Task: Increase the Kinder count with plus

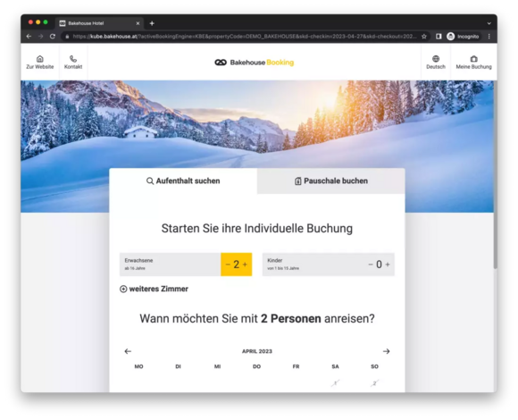Action: [388, 265]
